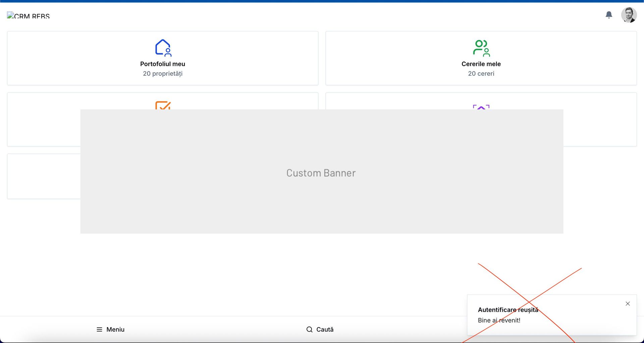Screen dimensions: 644x343
Task: Click the magnifier icon beside Caută
Action: coord(309,330)
